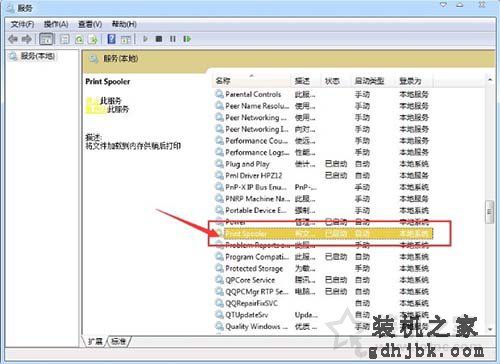Select 服务(本地) in the left tree
The height and width of the screenshot is (364, 500).
pos(37,56)
